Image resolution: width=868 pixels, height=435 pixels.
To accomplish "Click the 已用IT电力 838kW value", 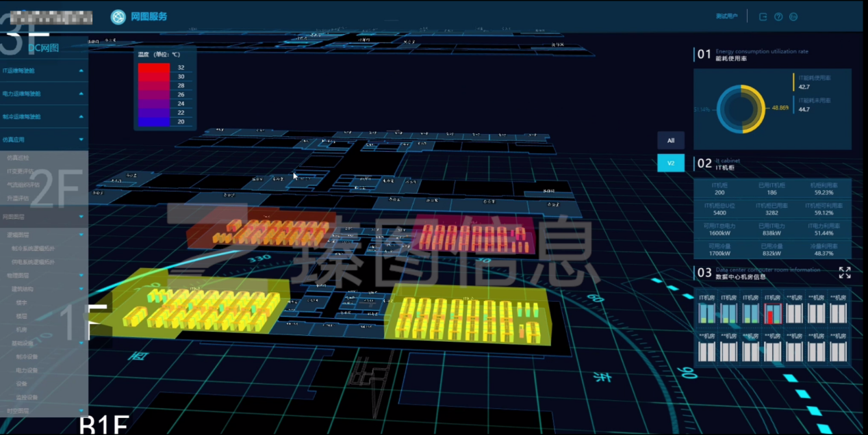I will coord(771,233).
